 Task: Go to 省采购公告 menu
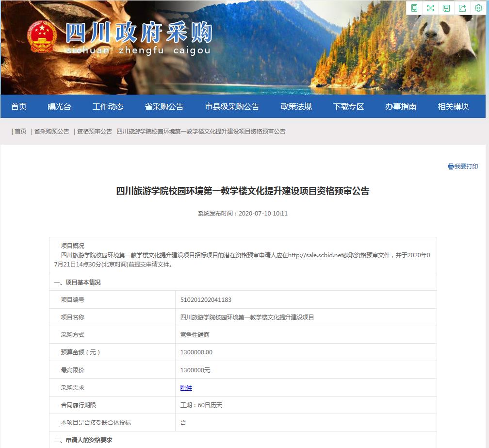point(164,107)
